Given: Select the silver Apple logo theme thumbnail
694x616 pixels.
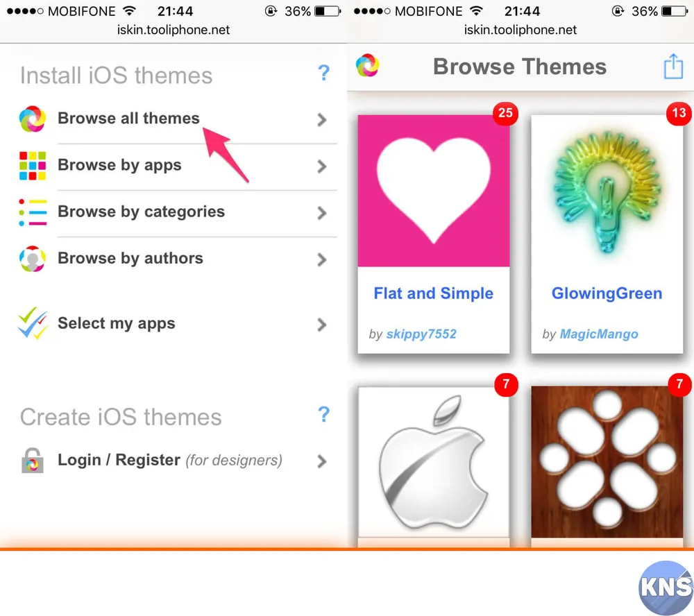Looking at the screenshot, I should pyautogui.click(x=434, y=462).
